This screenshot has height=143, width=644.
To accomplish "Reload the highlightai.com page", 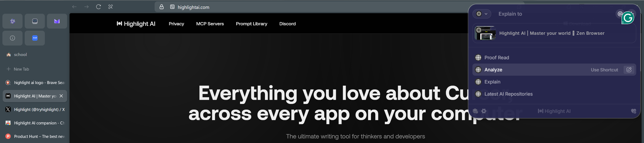I will pyautogui.click(x=99, y=7).
